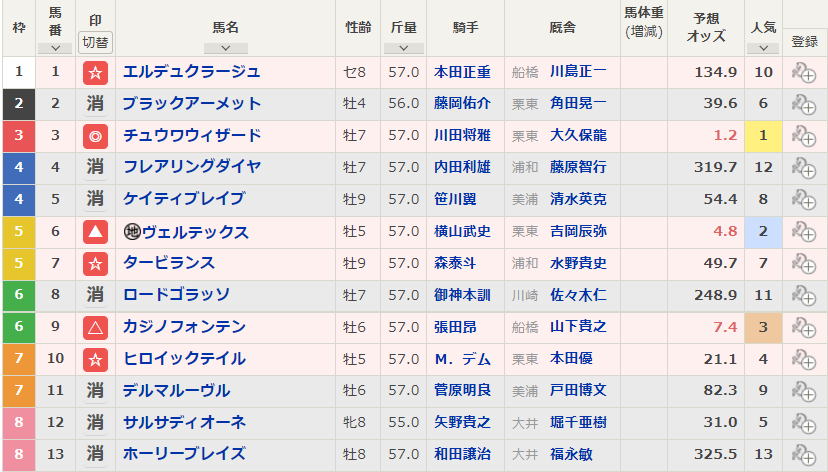The height and width of the screenshot is (472, 828).
Task: Sort by 斤量 using dropdown arrow
Action: click(x=403, y=48)
